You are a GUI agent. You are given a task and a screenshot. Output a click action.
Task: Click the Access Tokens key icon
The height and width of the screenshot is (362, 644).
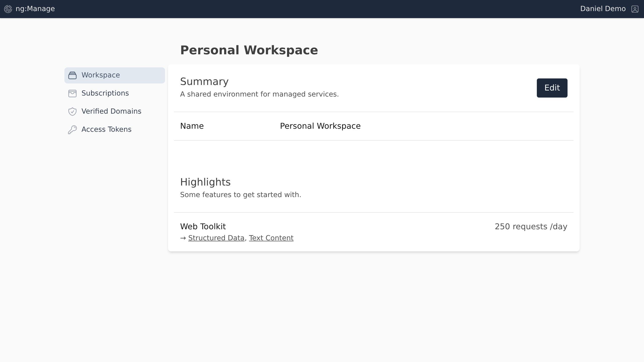(72, 129)
